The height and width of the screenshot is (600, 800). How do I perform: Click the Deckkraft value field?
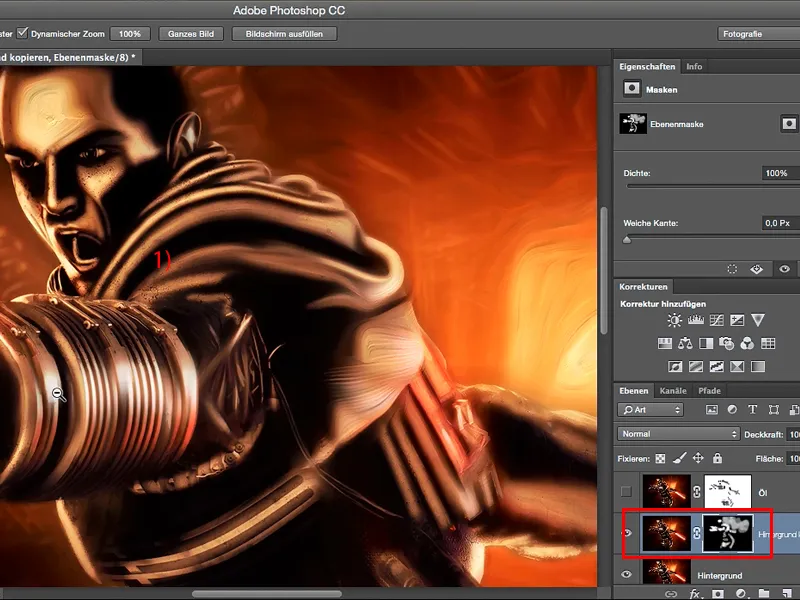793,434
